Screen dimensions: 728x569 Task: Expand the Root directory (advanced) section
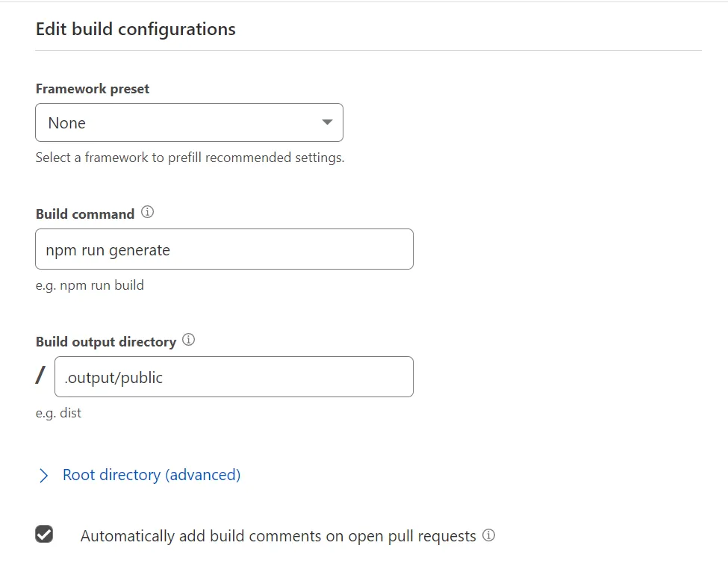(152, 475)
